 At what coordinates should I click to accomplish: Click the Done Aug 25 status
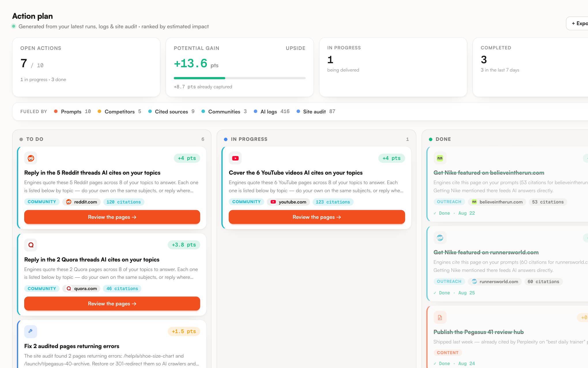pos(454,293)
